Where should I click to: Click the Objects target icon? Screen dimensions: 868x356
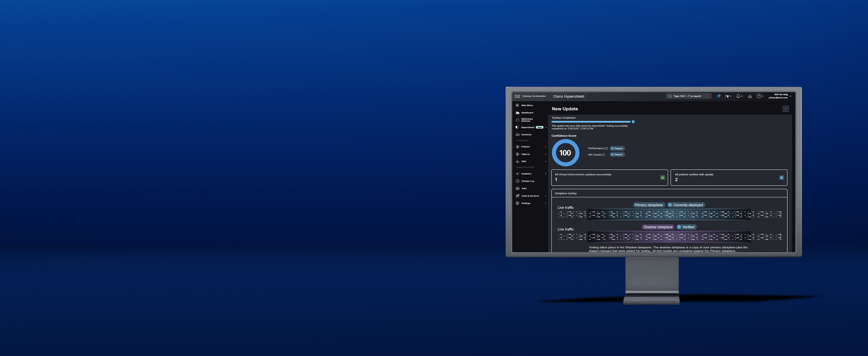518,154
